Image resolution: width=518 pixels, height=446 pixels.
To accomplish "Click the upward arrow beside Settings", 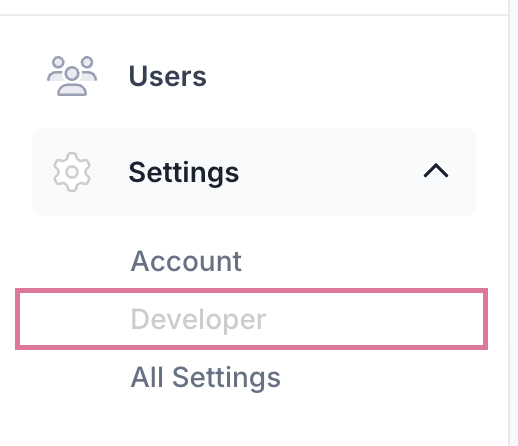I will tap(436, 170).
